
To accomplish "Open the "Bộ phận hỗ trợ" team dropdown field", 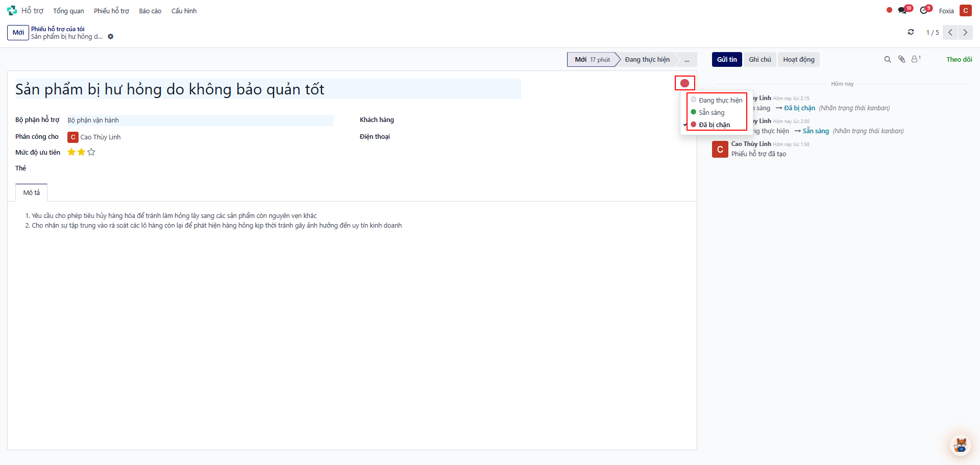I will click(x=200, y=120).
